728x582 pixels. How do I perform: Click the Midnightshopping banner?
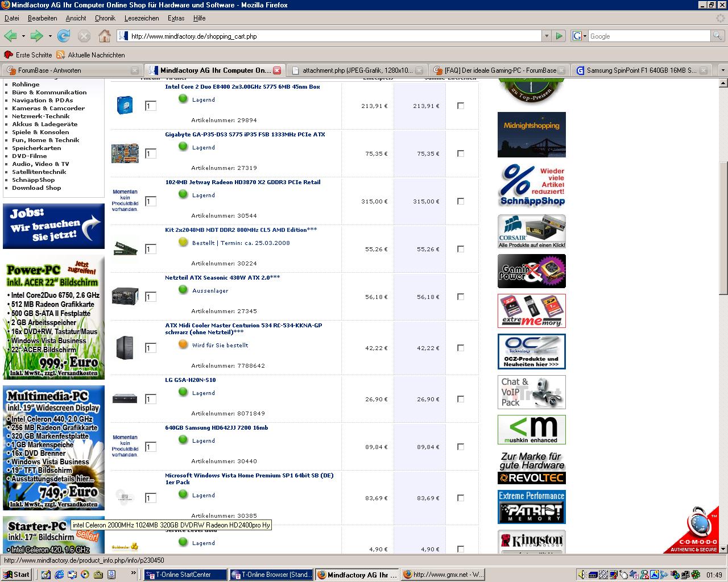pos(532,135)
